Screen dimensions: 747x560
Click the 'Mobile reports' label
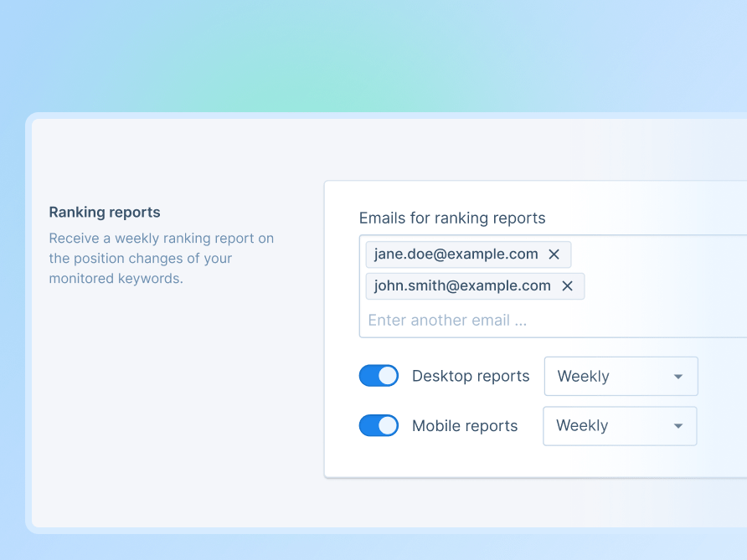465,426
